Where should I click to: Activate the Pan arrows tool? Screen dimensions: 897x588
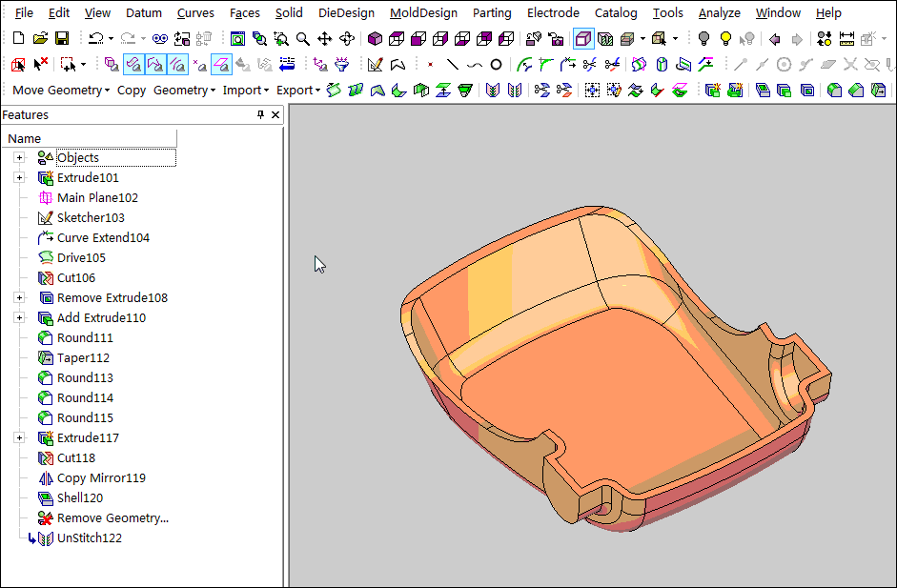click(x=325, y=39)
